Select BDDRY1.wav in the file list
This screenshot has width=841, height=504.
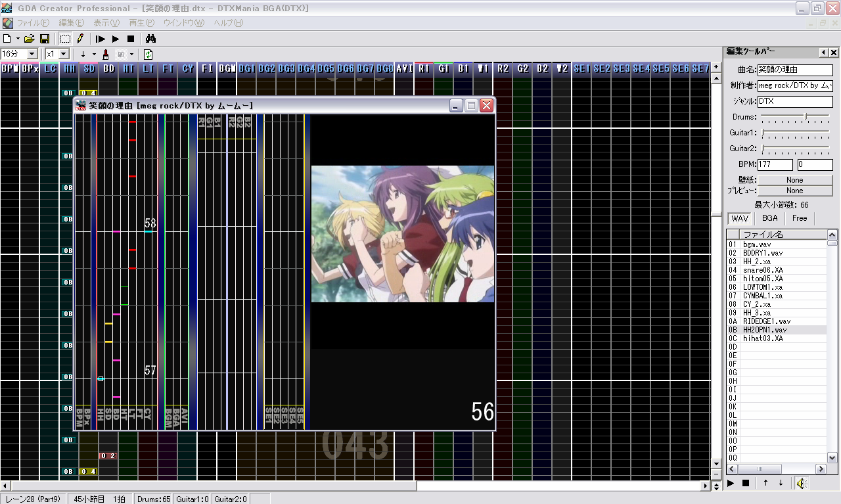point(777,253)
